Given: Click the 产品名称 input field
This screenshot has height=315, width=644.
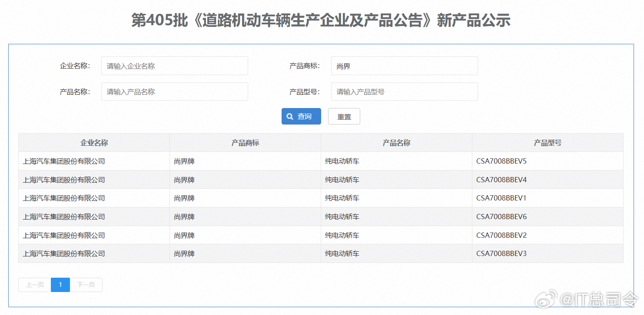Looking at the screenshot, I should coord(174,92).
